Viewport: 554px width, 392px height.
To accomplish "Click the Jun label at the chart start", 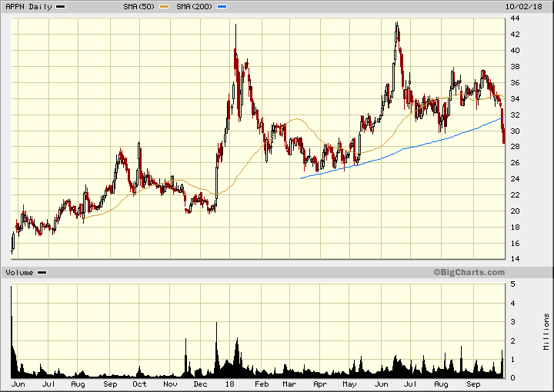I will point(18,384).
